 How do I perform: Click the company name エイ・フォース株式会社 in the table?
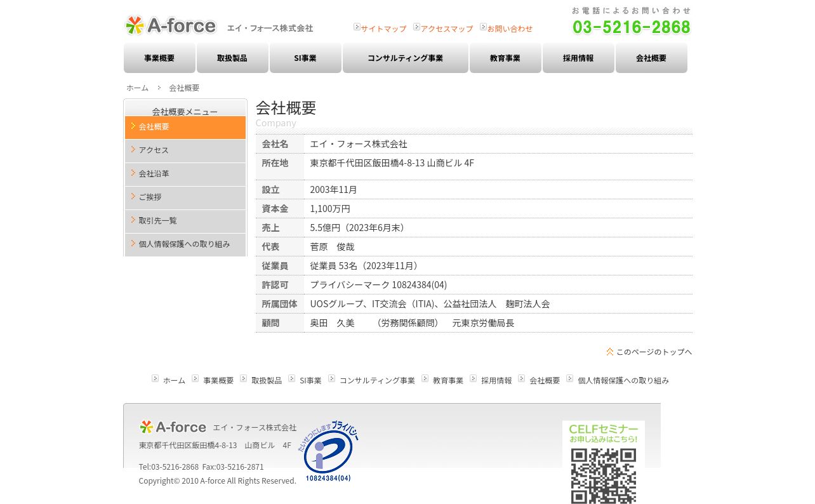coord(359,144)
